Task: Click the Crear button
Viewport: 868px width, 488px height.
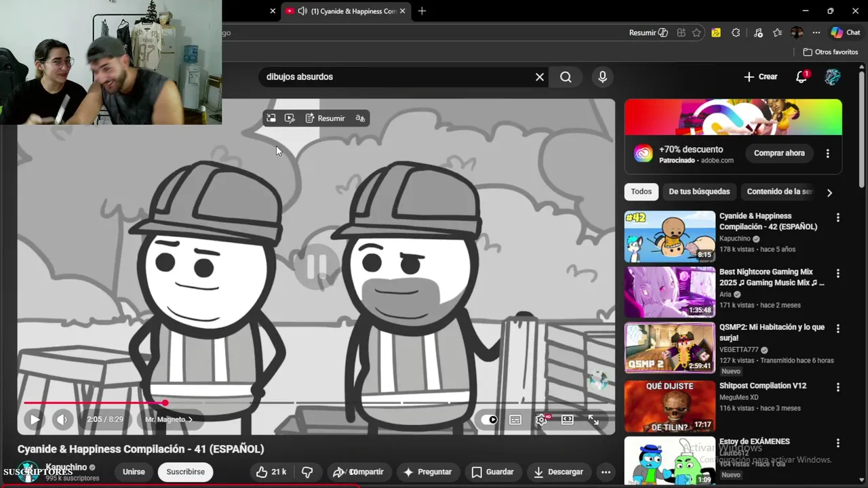Action: pyautogui.click(x=760, y=77)
